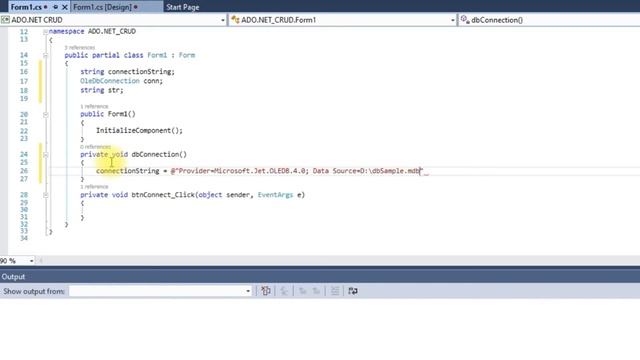Image resolution: width=640 pixels, height=360 pixels.
Task: Toggle Word Wrap in the Output panel
Action: (353, 291)
